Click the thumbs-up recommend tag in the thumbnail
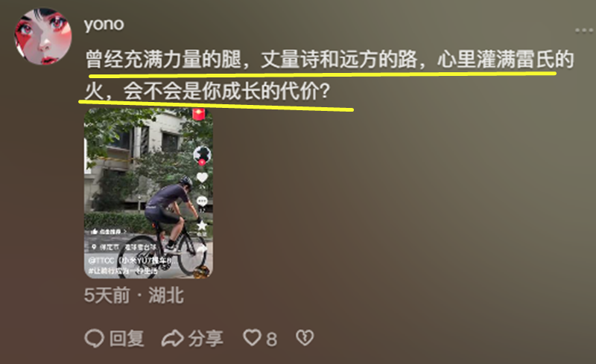Image resolution: width=596 pixels, height=364 pixels. (x=108, y=232)
